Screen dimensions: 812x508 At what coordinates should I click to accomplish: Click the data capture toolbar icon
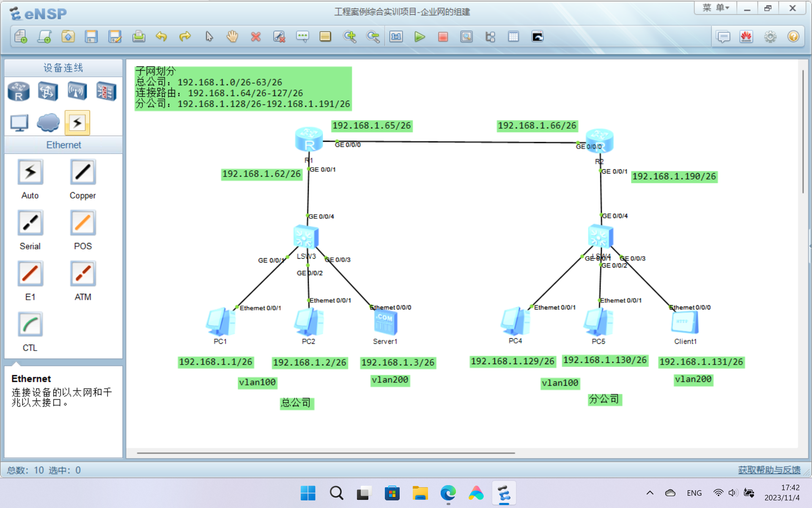coord(466,37)
